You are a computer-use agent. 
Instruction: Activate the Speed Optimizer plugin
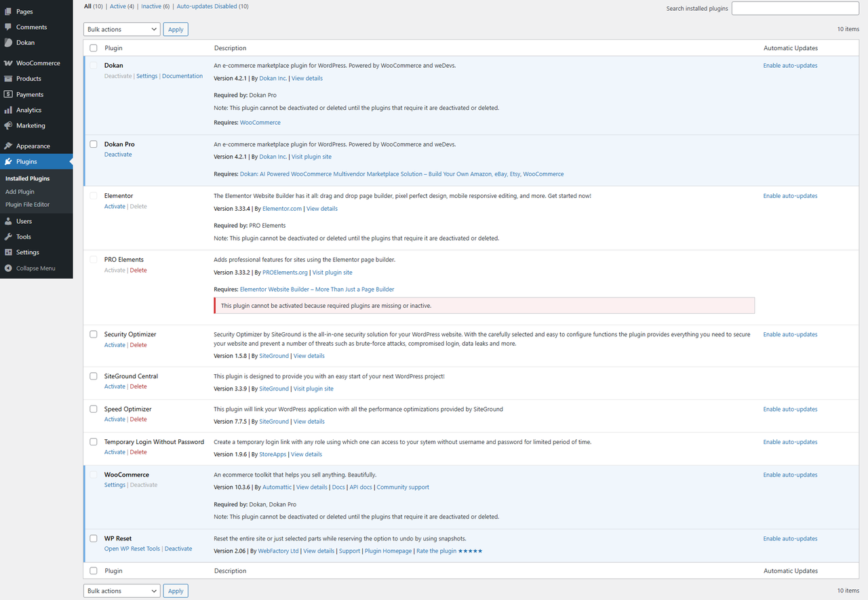tap(115, 419)
